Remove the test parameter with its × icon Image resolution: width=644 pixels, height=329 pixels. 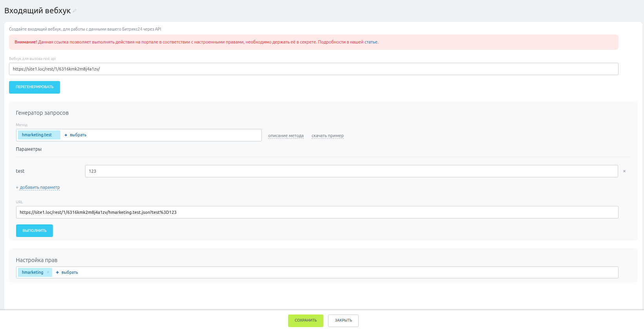coord(624,171)
